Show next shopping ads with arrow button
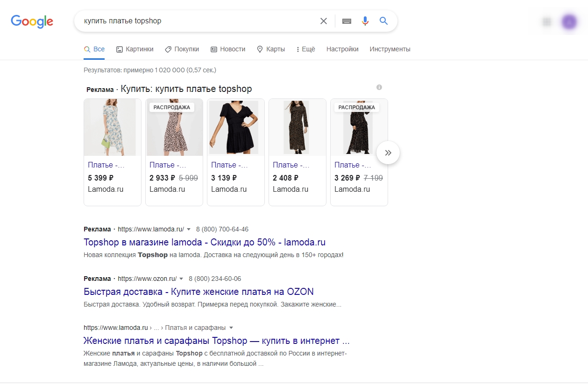Screen dimensions: 588x384 pos(388,153)
